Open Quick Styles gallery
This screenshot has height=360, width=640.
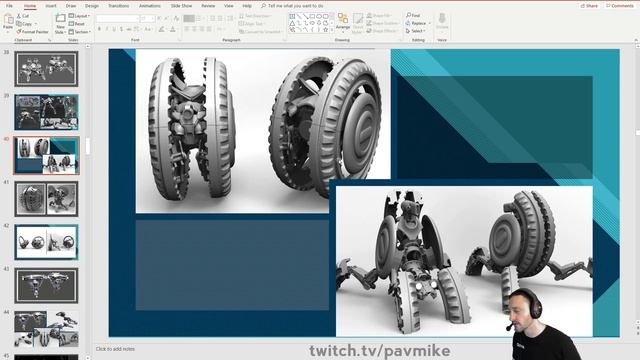pyautogui.click(x=358, y=24)
